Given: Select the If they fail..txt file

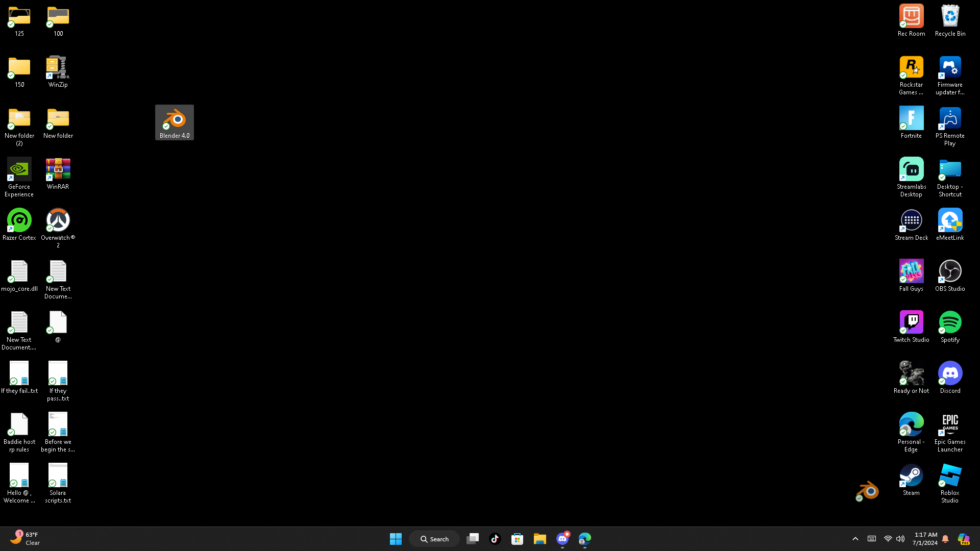Looking at the screenshot, I should tap(19, 378).
